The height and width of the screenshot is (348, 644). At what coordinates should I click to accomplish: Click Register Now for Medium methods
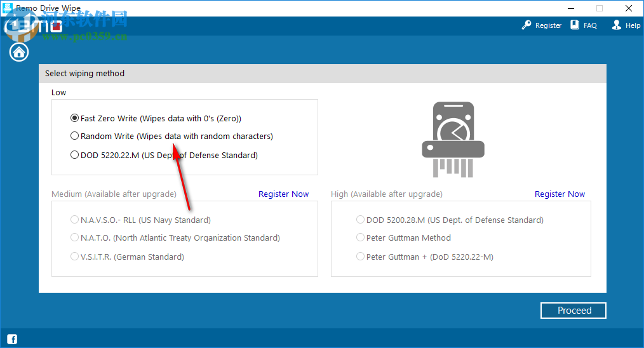tap(283, 194)
